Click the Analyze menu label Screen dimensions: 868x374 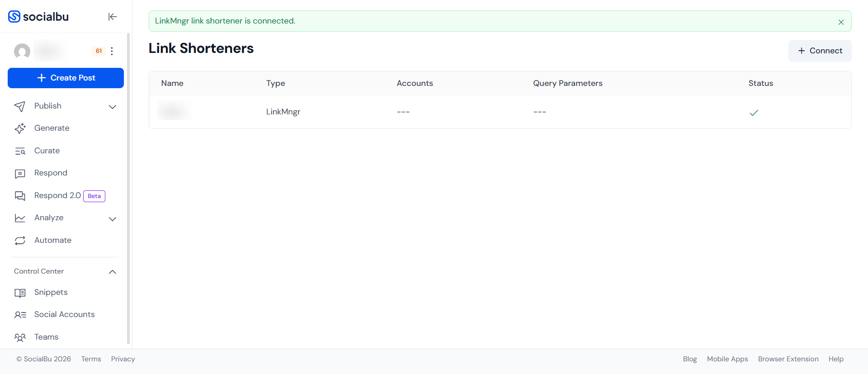pyautogui.click(x=49, y=218)
